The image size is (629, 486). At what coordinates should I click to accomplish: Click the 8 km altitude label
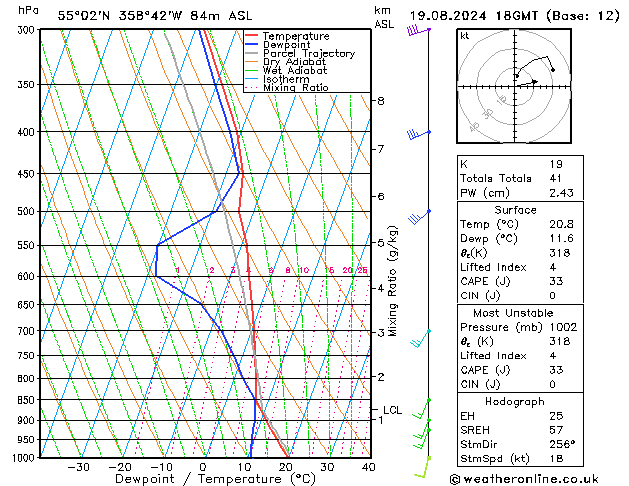coord(381,101)
